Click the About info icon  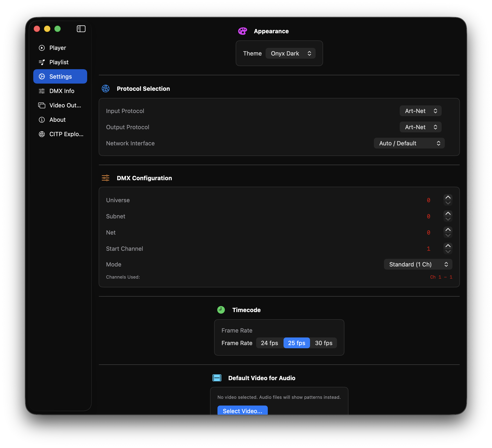coord(42,120)
